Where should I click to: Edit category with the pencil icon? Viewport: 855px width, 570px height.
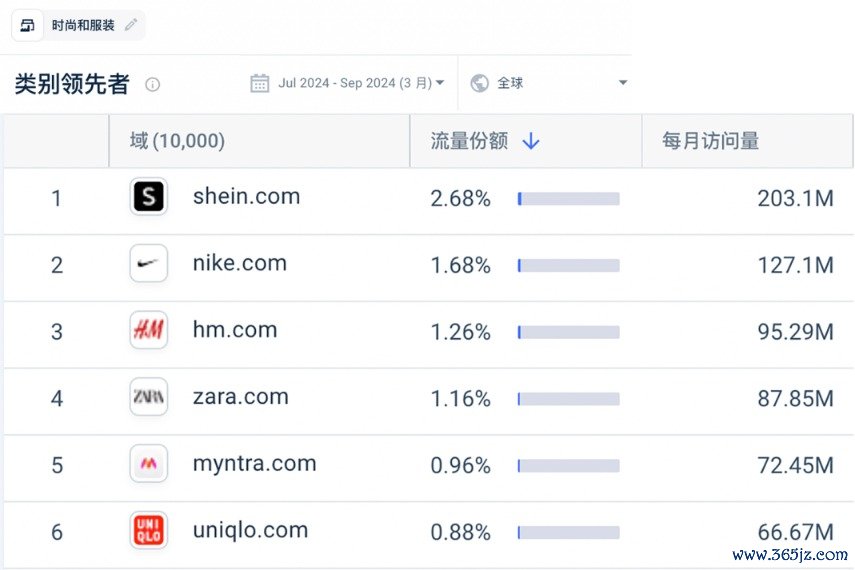tap(131, 25)
